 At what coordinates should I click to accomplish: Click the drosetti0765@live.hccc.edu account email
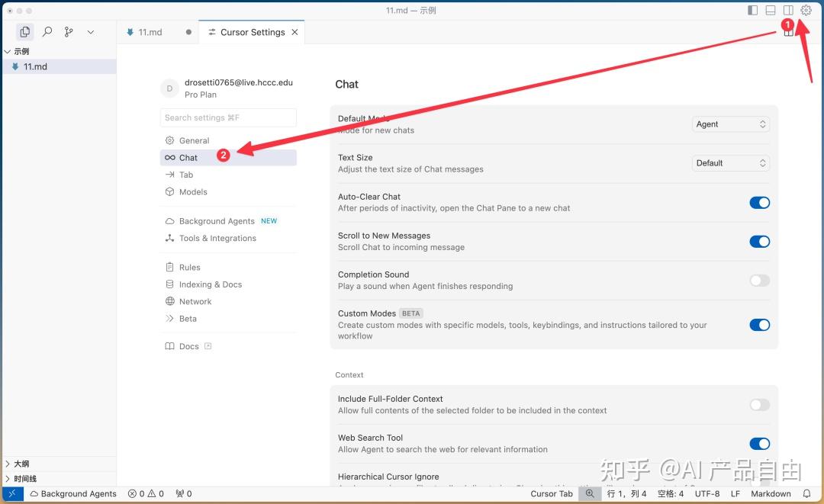pos(239,82)
